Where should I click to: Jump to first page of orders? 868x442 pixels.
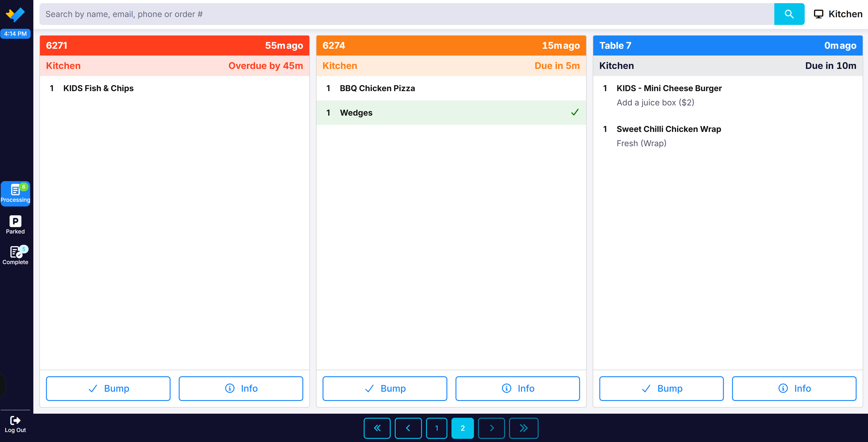tap(377, 428)
